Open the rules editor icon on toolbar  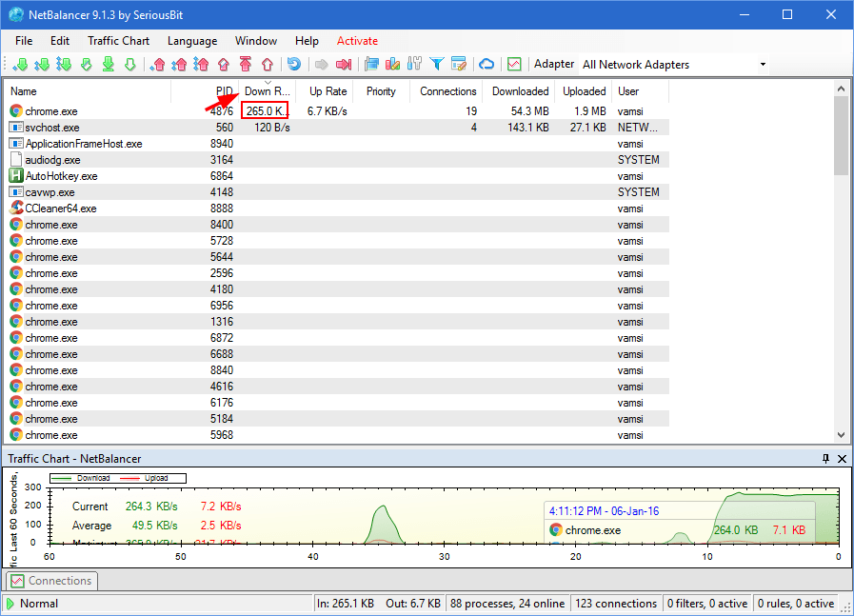[459, 64]
